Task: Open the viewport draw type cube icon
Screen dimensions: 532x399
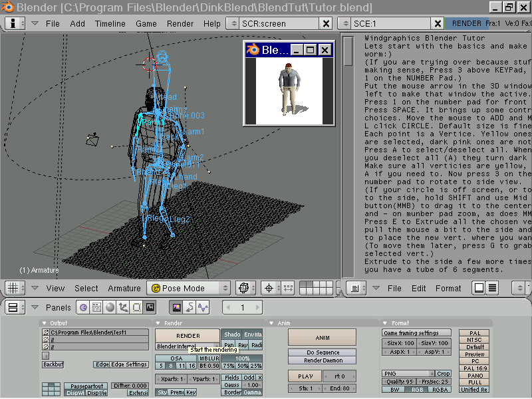Action: 243,289
